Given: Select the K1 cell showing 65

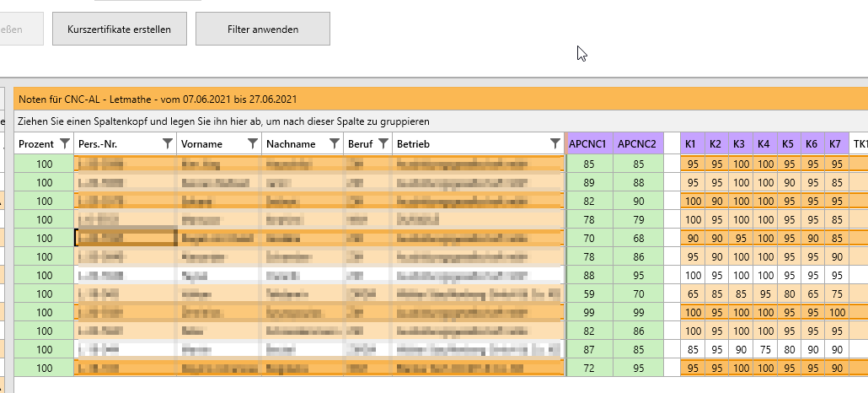Looking at the screenshot, I should point(692,293).
